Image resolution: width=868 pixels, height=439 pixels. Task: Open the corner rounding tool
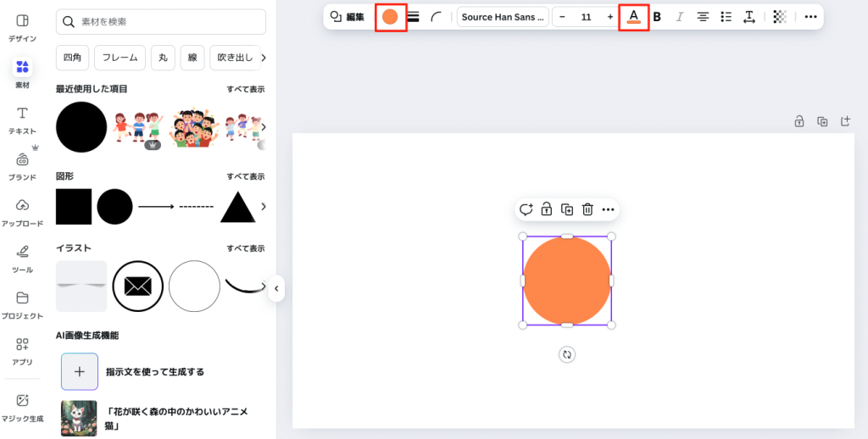click(x=437, y=17)
